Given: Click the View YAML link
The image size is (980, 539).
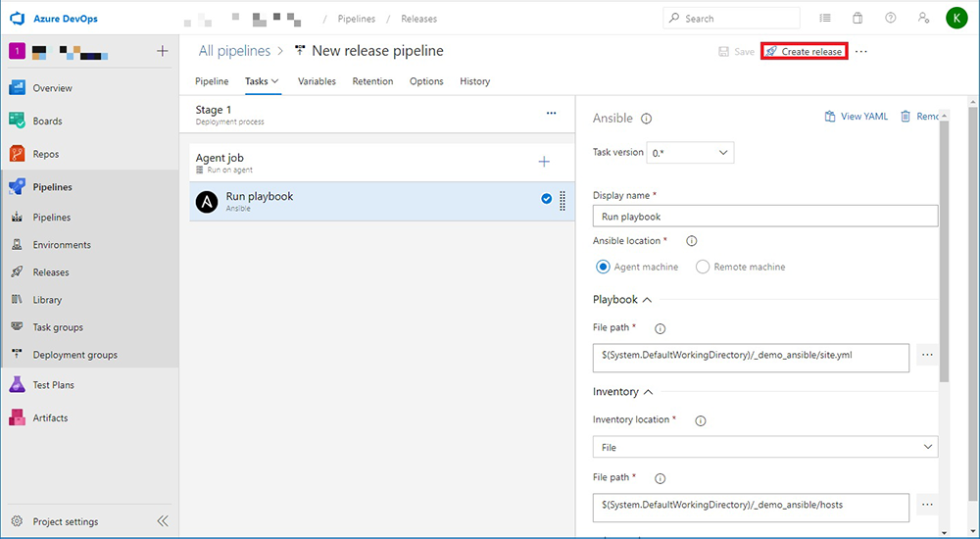Looking at the screenshot, I should click(x=856, y=117).
